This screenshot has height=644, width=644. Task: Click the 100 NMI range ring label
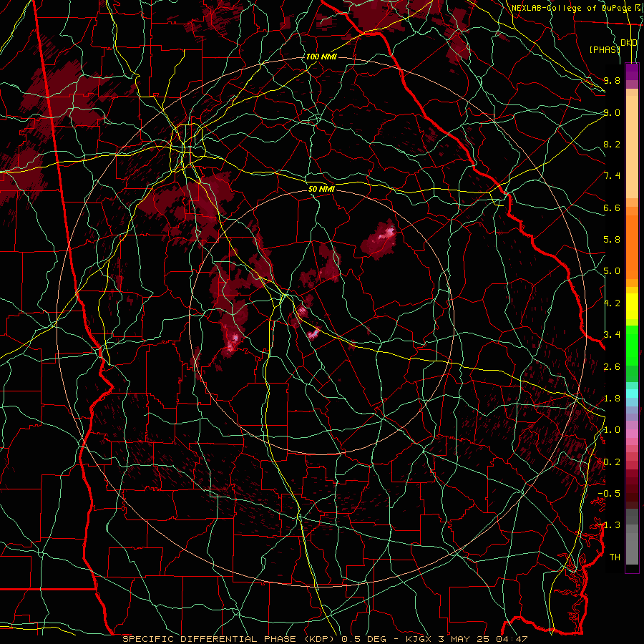coord(321,57)
